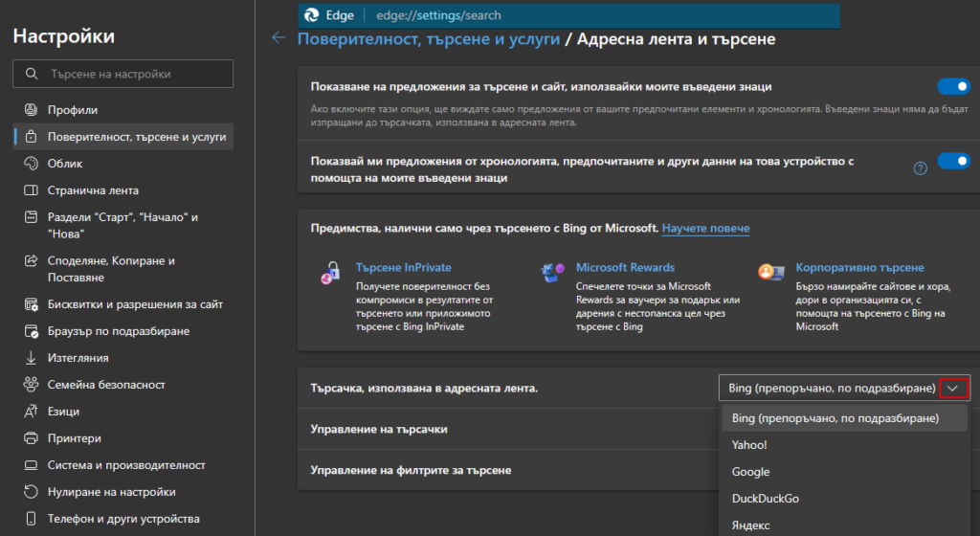Click the question mark help icon
Screen dimensions: 980x536
[920, 168]
